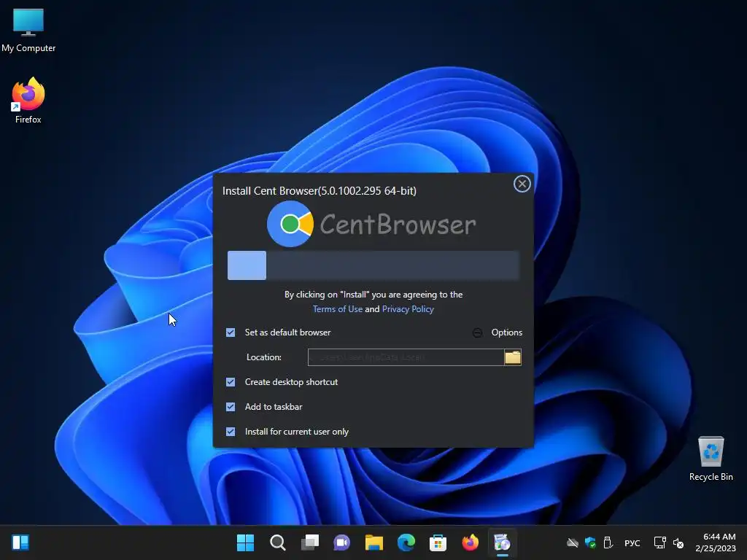This screenshot has height=560, width=747.
Task: Close the Cent Browser installer
Action: click(x=522, y=184)
